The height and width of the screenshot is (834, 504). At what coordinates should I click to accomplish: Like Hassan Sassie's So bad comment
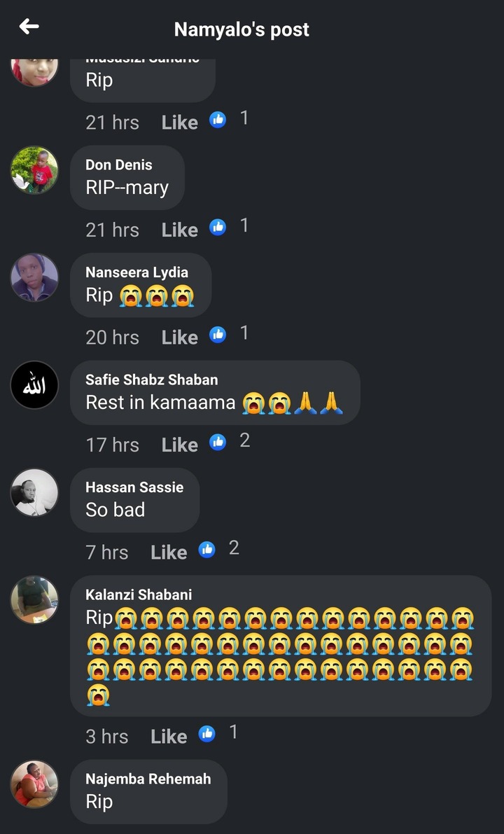click(169, 552)
